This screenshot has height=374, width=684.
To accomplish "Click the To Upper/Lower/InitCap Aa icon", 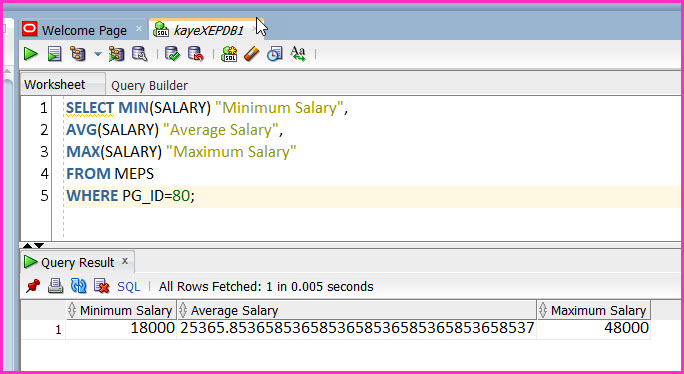I will coord(298,54).
